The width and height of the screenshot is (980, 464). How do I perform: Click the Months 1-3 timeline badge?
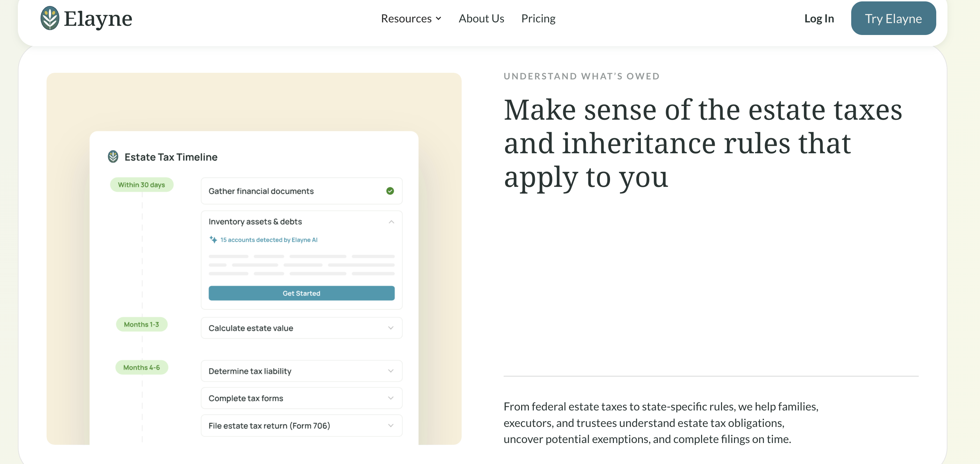[x=141, y=324]
